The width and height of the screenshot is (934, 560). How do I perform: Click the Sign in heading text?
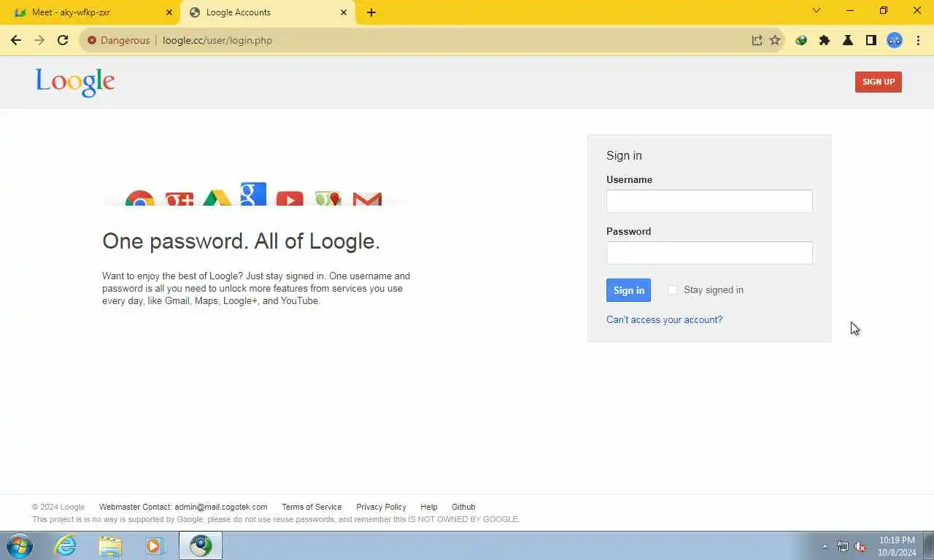(x=624, y=156)
